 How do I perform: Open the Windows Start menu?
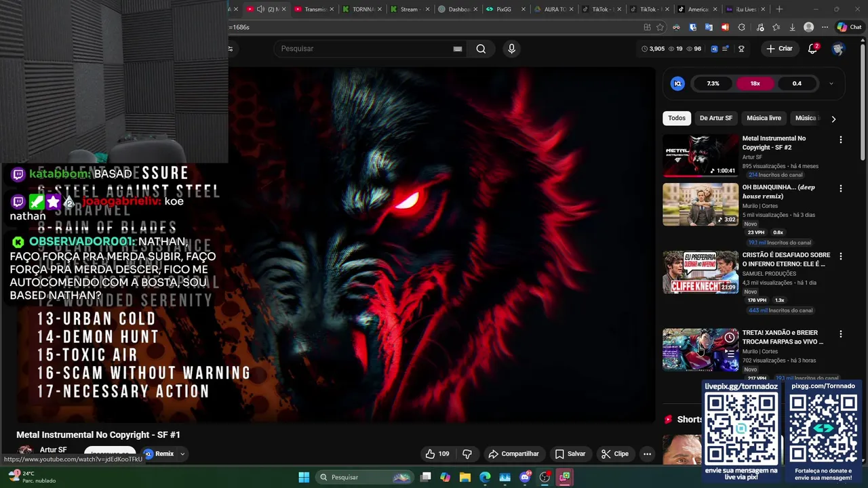pos(304,477)
